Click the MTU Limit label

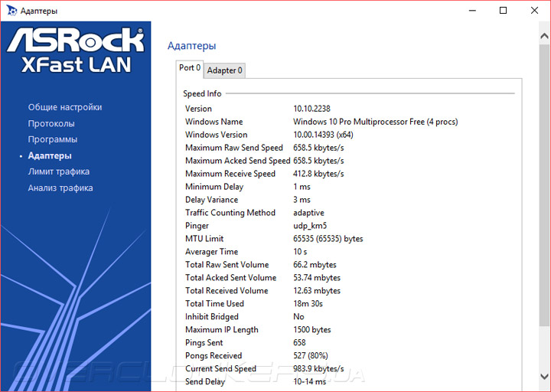click(204, 239)
